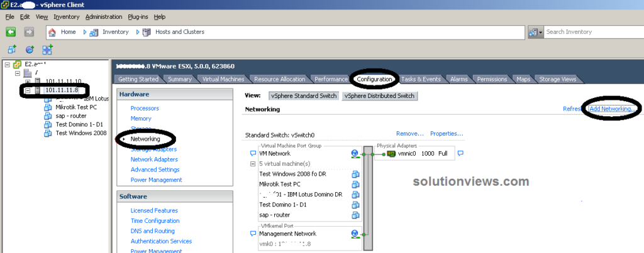The height and width of the screenshot is (253, 644).
Task: Switch to the Virtual Machines tab
Action: click(x=223, y=79)
